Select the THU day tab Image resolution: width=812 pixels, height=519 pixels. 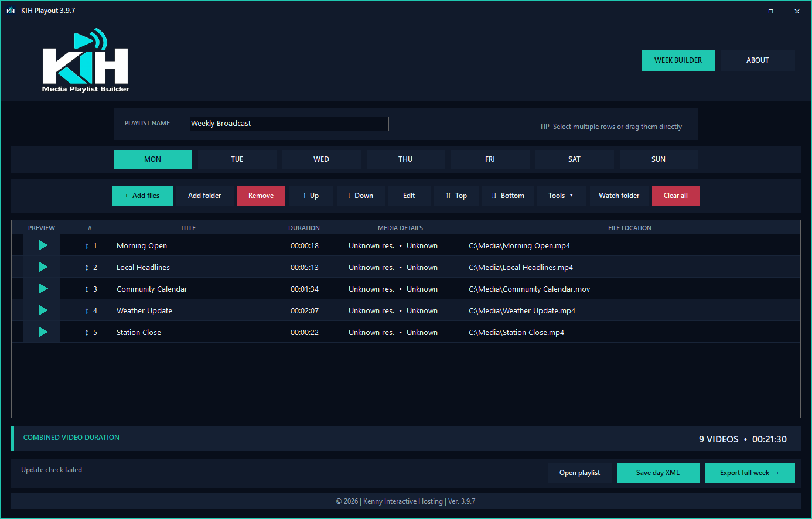tap(406, 159)
